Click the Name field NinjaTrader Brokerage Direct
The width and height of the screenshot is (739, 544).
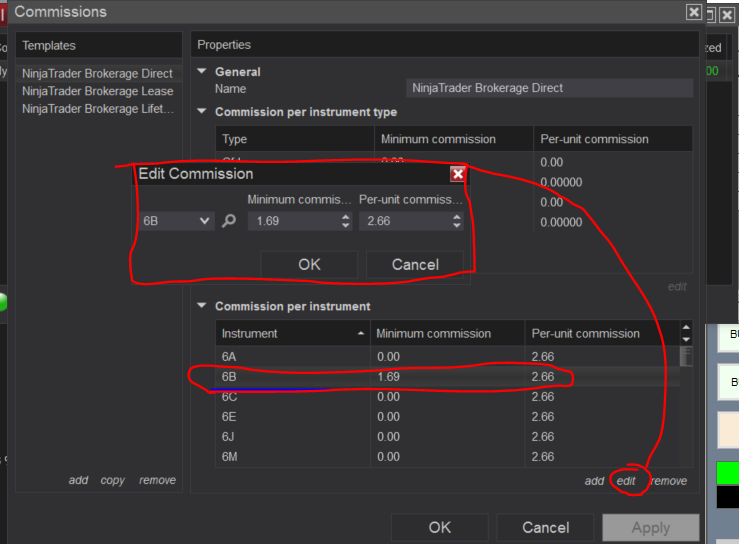pos(550,88)
